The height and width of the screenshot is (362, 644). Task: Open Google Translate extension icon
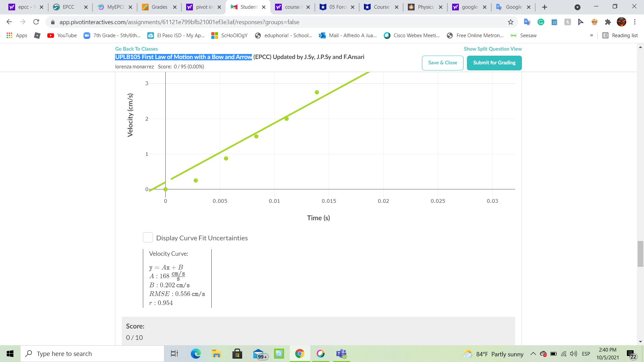pyautogui.click(x=527, y=22)
